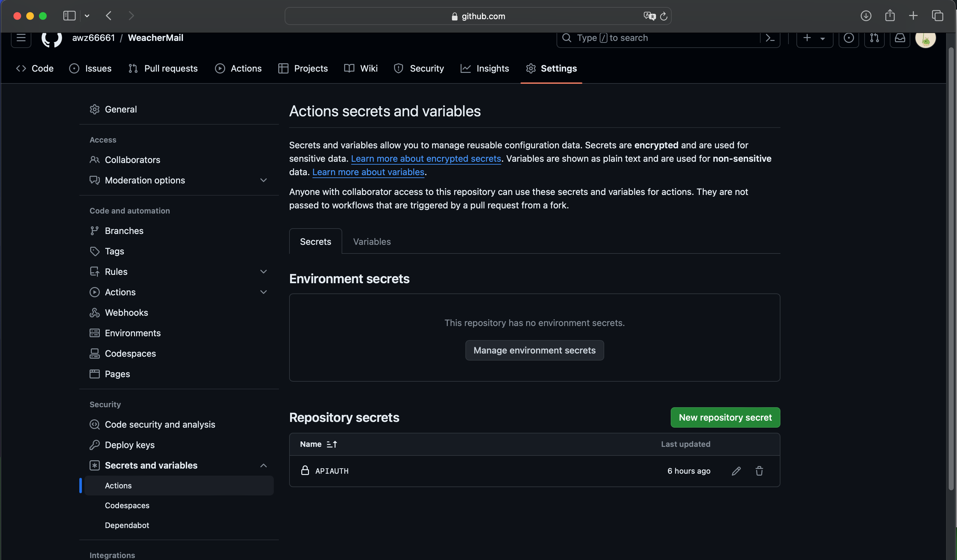Click the translate page icon
Viewport: 957px width, 560px height.
pos(649,16)
